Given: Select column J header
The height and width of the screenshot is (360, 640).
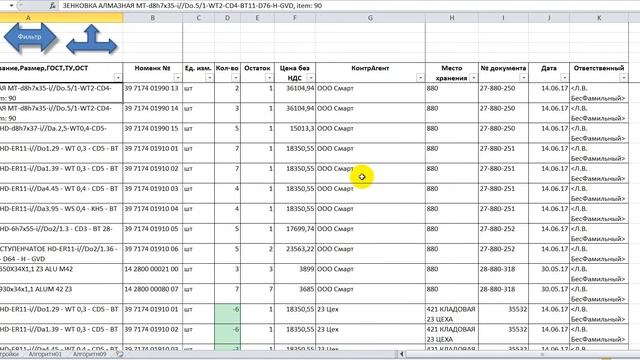Looking at the screenshot, I should [x=549, y=18].
